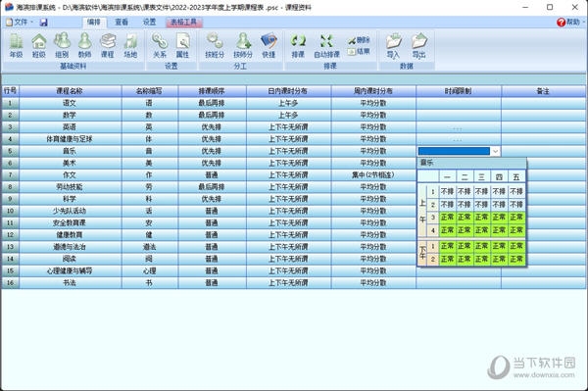Click the highlighted 时间限制 field for 音乐
The width and height of the screenshot is (588, 391).
[x=454, y=151]
